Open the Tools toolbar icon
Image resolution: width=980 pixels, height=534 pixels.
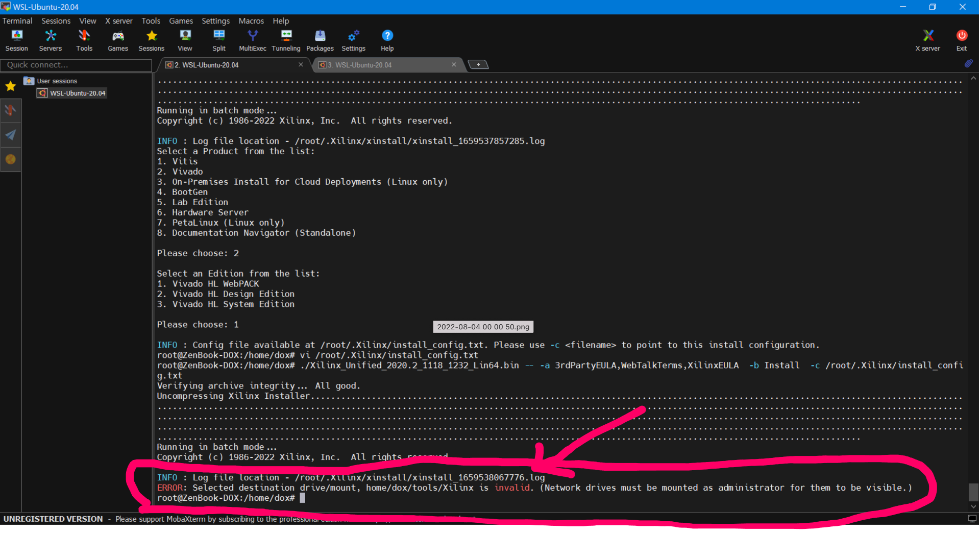84,40
